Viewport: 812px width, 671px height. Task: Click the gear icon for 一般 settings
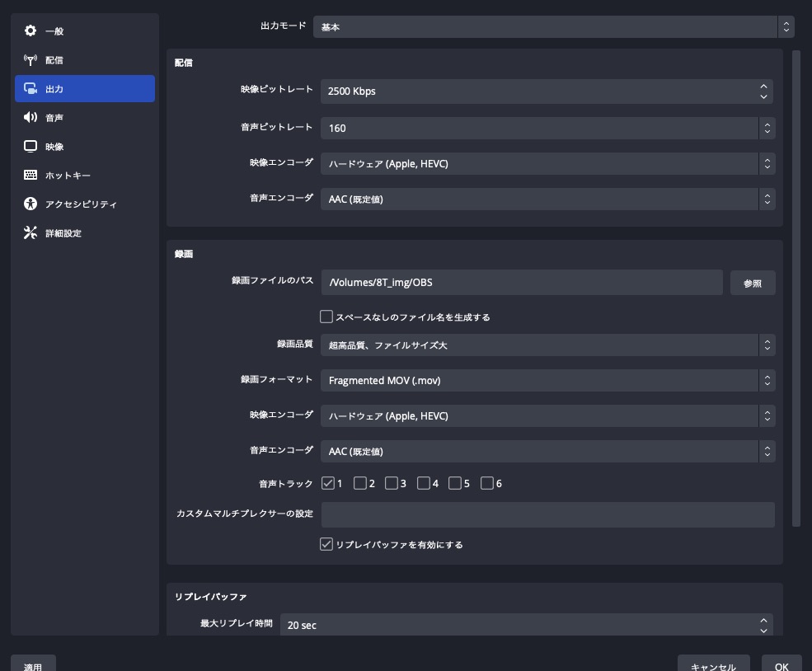click(x=31, y=30)
